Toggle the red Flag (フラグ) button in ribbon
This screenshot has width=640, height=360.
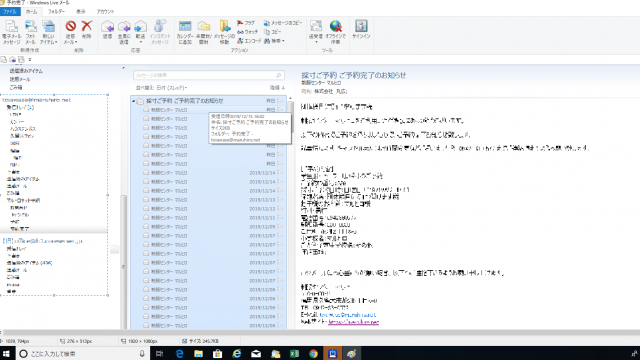(x=246, y=23)
